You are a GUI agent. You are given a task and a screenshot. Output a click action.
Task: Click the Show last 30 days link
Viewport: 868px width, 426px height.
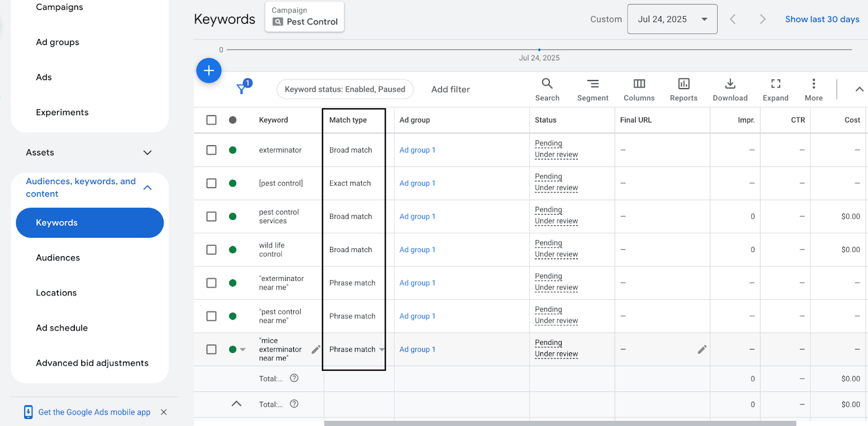(x=822, y=20)
